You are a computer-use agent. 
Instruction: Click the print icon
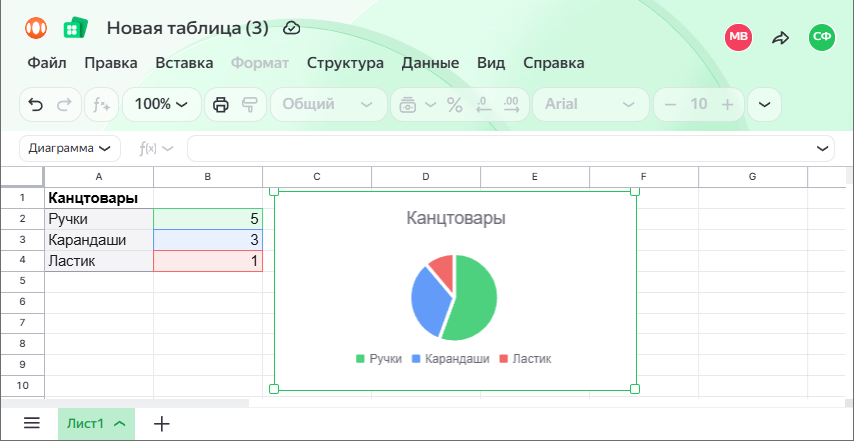pos(221,104)
